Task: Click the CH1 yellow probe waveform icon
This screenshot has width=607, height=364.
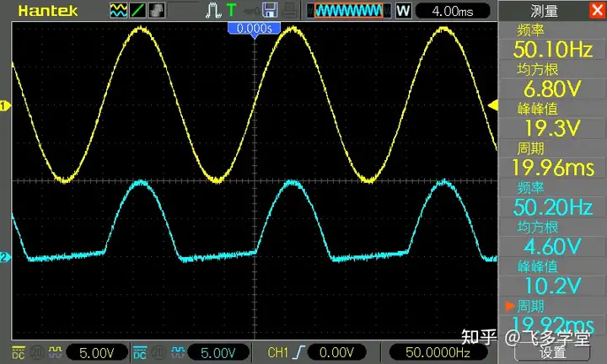Action: coord(56,352)
